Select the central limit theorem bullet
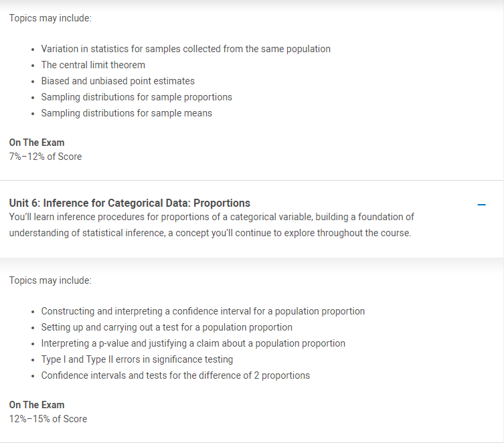Viewport: 504px width, 443px height. click(x=93, y=65)
